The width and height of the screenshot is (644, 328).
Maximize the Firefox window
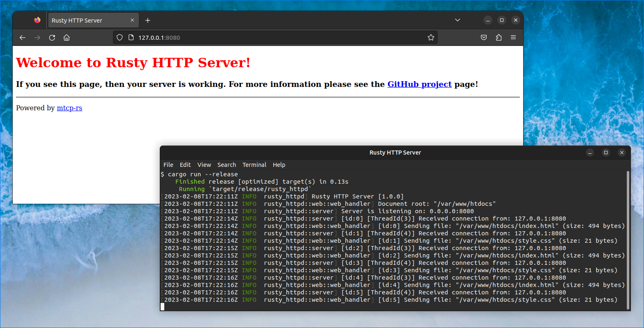point(502,20)
